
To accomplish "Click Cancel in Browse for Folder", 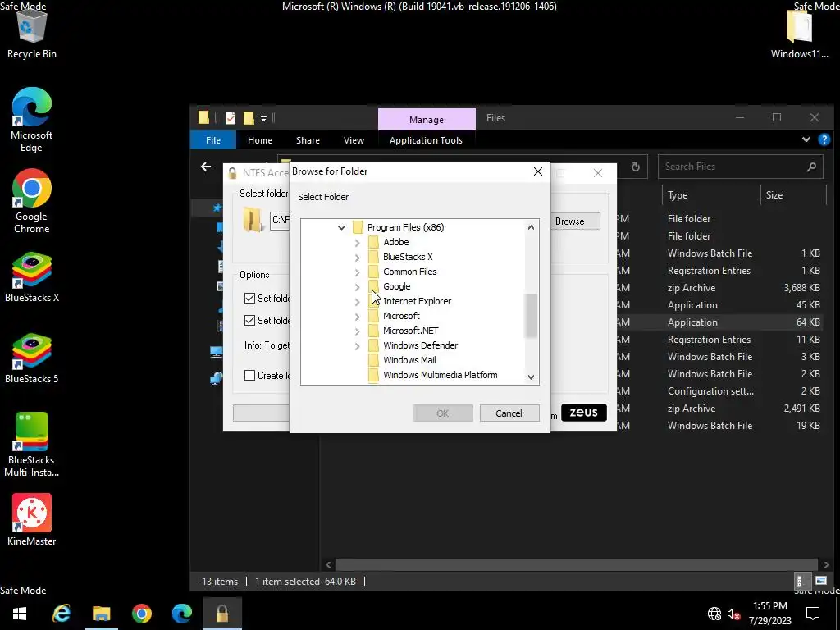I will pos(509,413).
